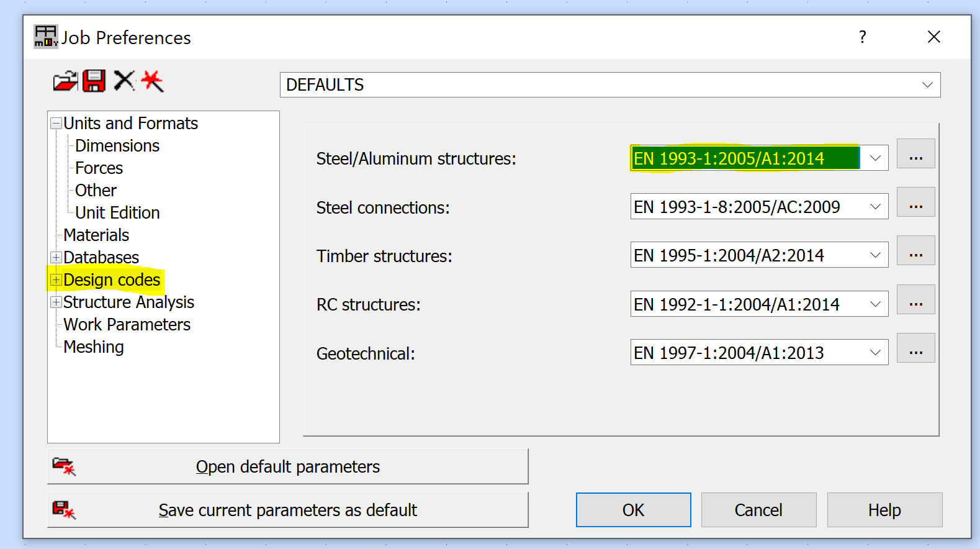Select Work Parameters in the tree
Viewport: 980px width, 549px height.
127,325
